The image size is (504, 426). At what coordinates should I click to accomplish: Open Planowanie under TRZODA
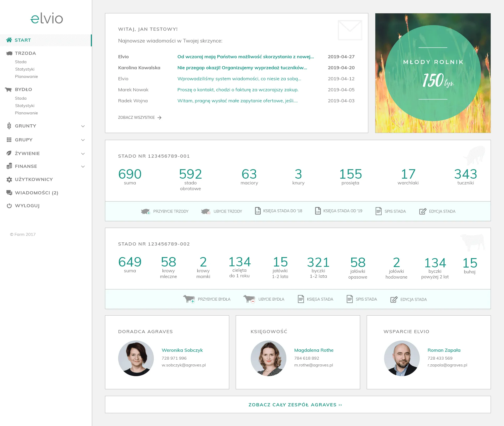point(26,77)
